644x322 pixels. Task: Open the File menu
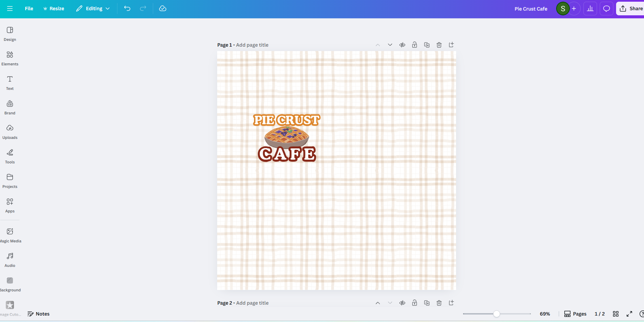point(29,9)
